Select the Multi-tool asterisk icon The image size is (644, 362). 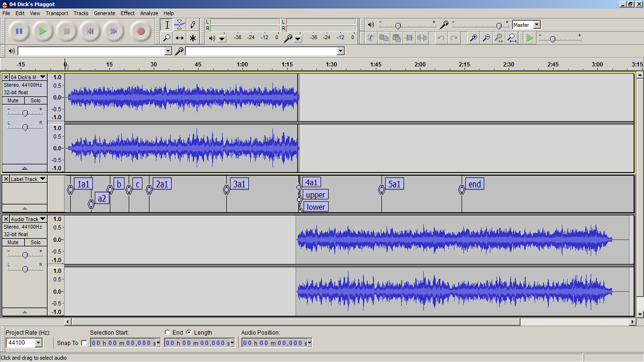192,38
